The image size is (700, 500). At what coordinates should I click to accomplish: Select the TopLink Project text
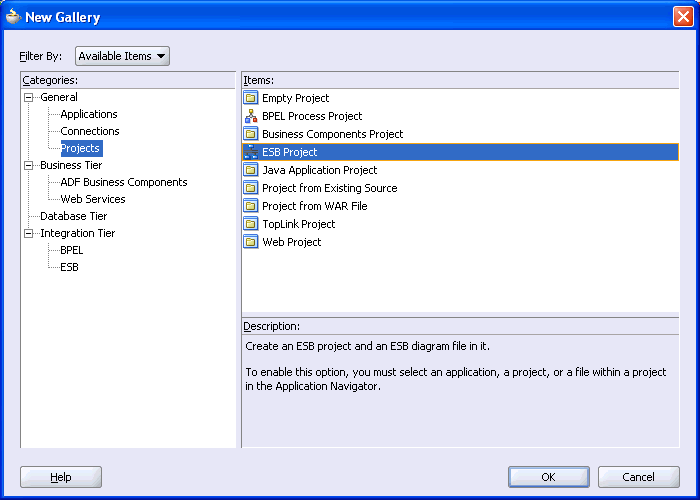tap(299, 224)
